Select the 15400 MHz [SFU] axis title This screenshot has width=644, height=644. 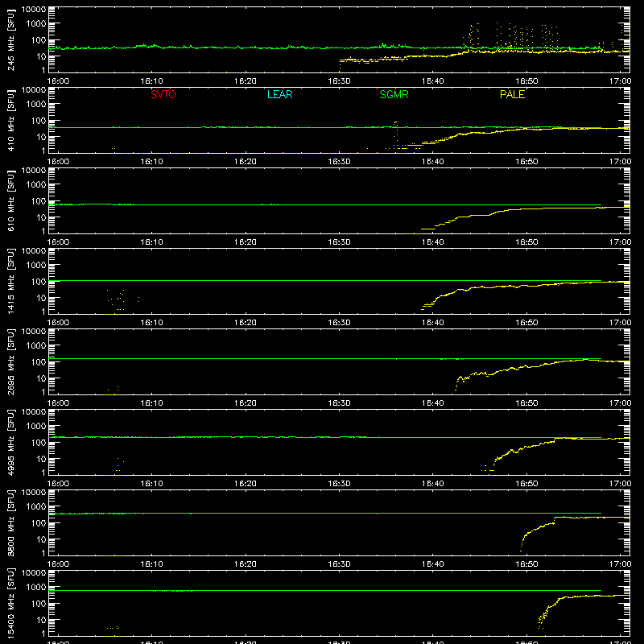11,603
